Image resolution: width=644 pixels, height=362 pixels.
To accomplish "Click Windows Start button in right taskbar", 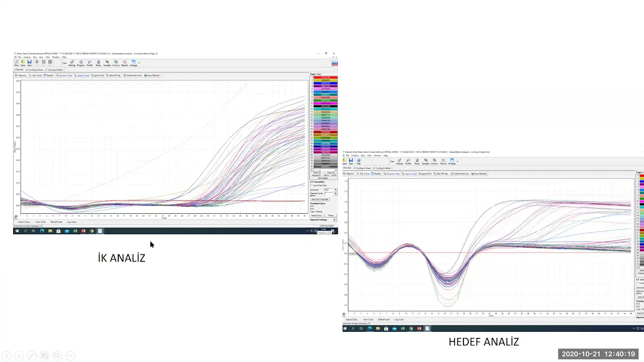I will 345,328.
